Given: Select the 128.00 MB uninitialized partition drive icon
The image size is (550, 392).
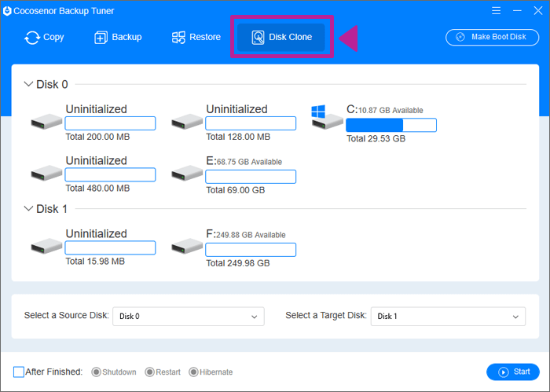Looking at the screenshot, I should (187, 121).
